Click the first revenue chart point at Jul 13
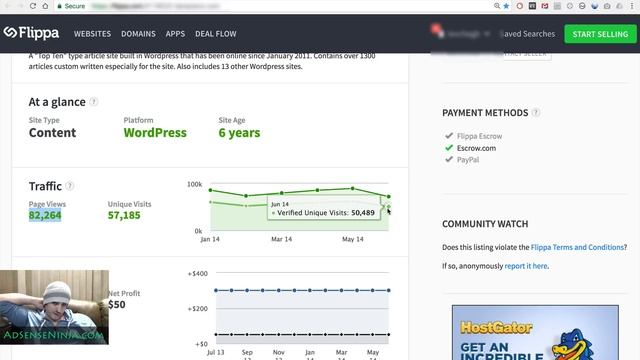Screen dimensions: 640x360 [x=216, y=290]
